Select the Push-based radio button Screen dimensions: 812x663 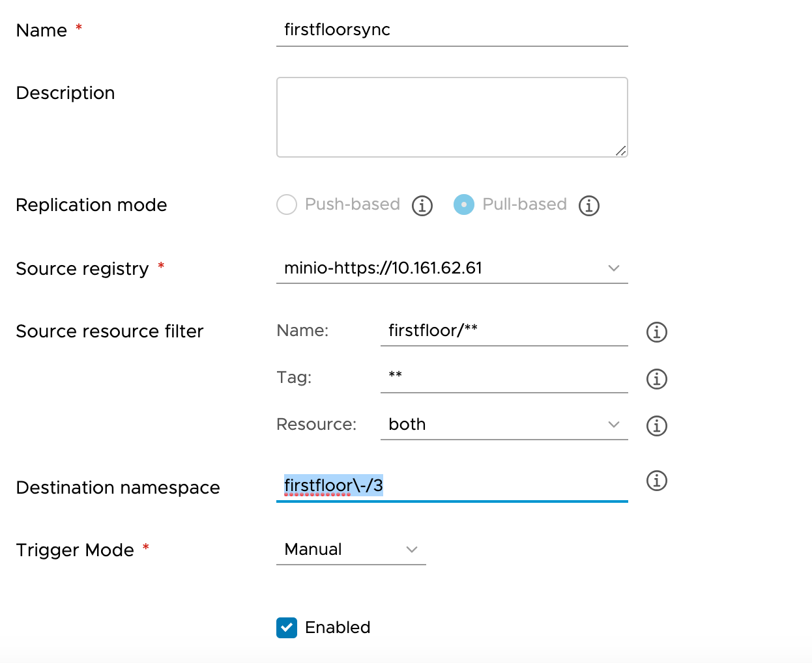[x=287, y=205]
